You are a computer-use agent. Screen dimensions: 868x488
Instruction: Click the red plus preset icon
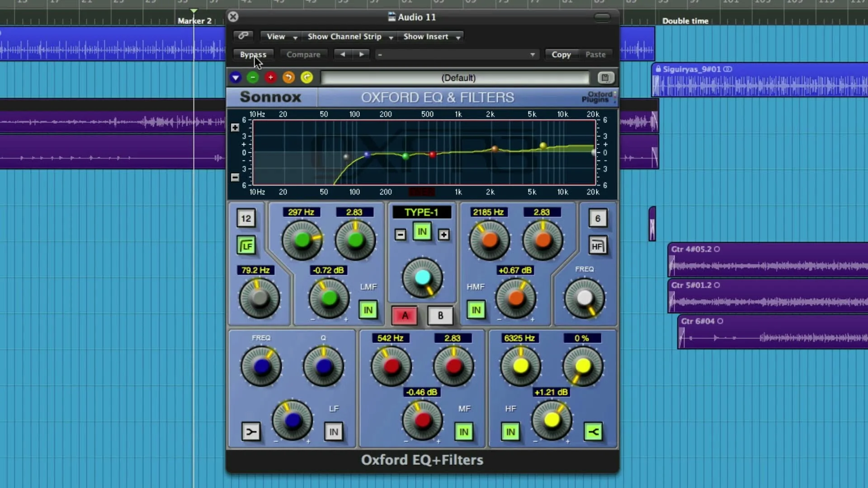tap(270, 78)
